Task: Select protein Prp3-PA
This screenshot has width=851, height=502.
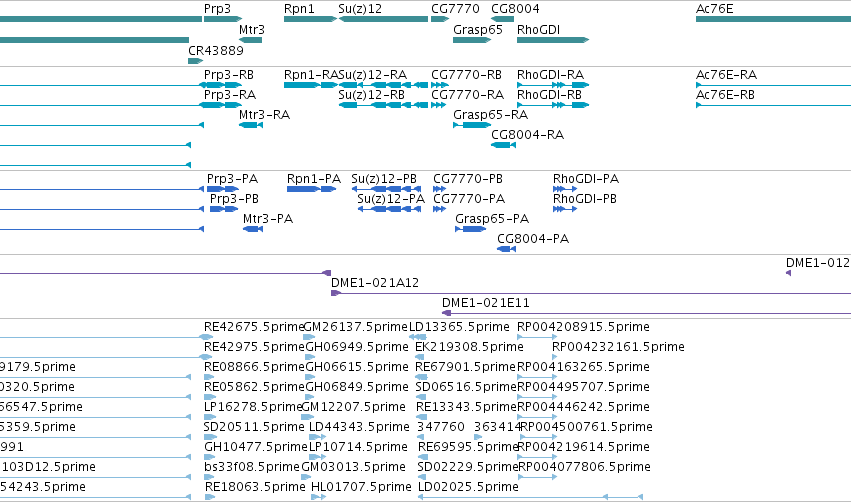Action: click(232, 179)
